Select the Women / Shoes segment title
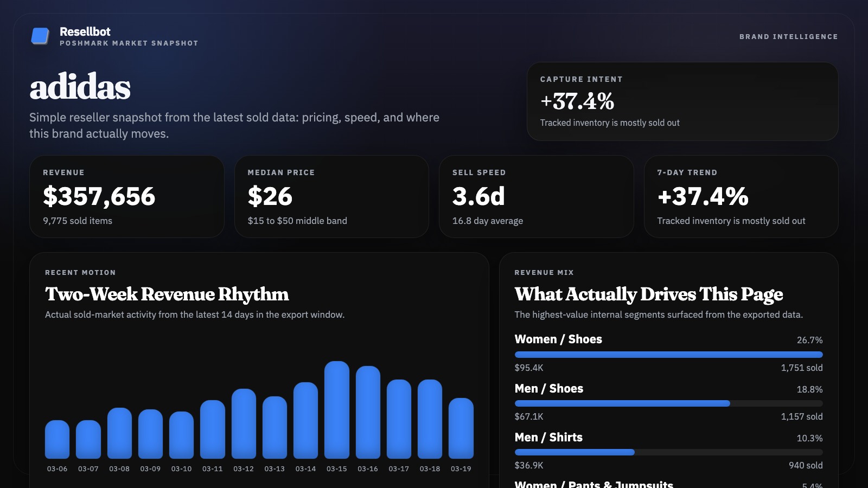This screenshot has width=868, height=488. pos(558,339)
